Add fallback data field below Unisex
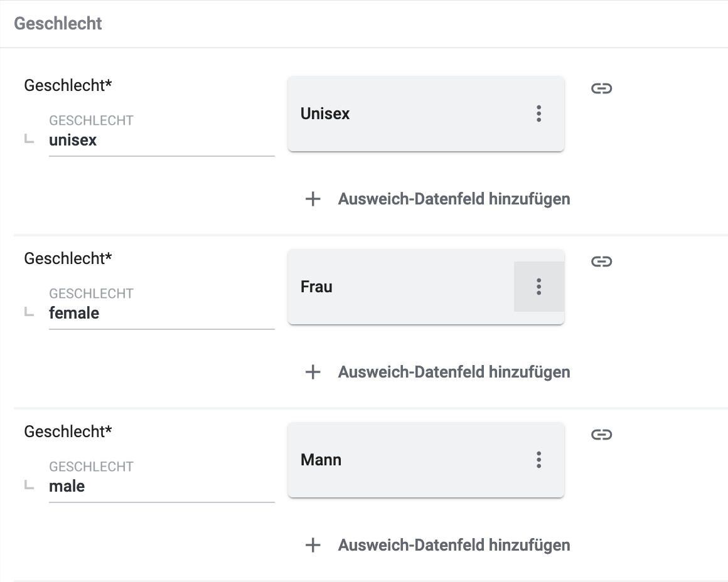Screen dimensions: 728x582 454,199
